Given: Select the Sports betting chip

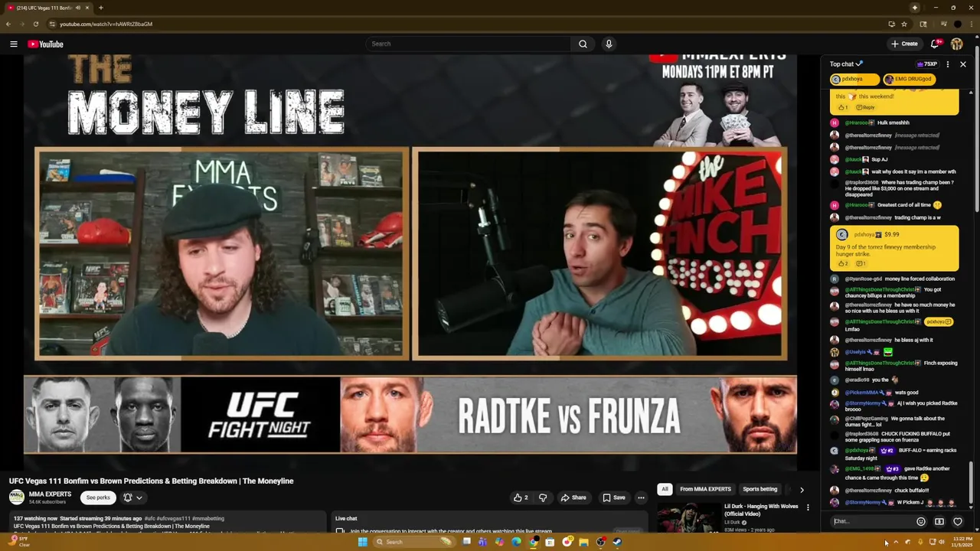Looking at the screenshot, I should (759, 489).
